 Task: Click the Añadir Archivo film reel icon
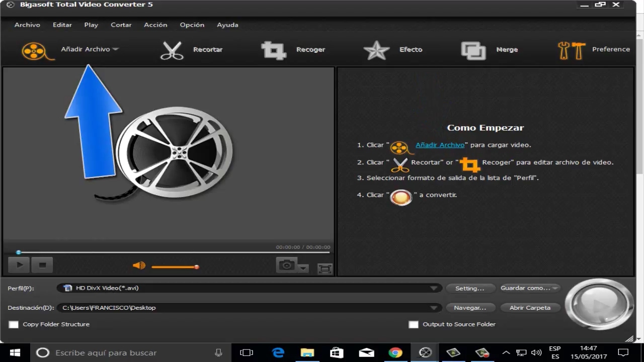click(37, 51)
